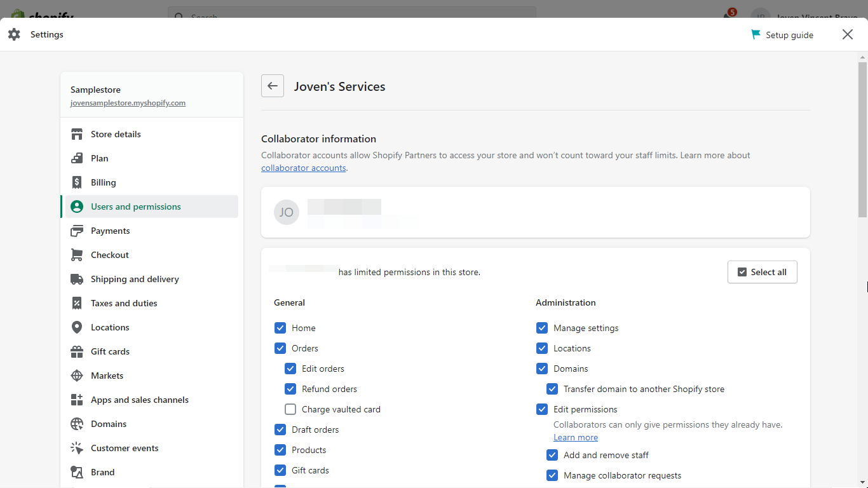Viewport: 868px width, 488px height.
Task: Click the Checkout cart icon
Action: (x=77, y=255)
